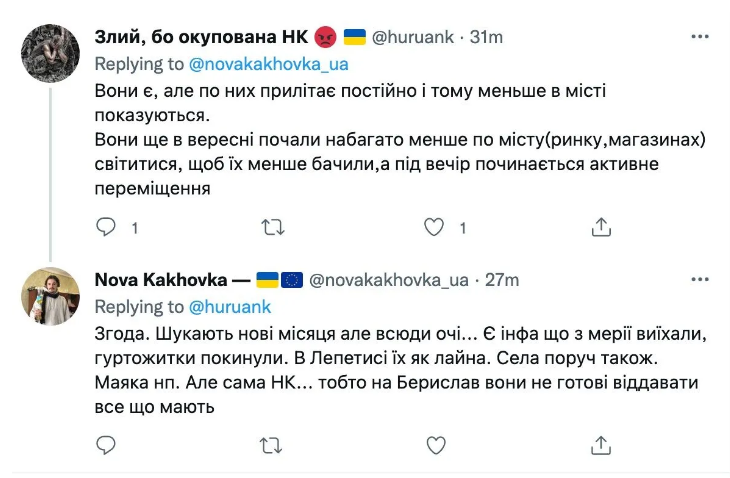Open the 'Злий, бо окупована НК' display name
Screen dimensions: 730x478
pos(200,37)
